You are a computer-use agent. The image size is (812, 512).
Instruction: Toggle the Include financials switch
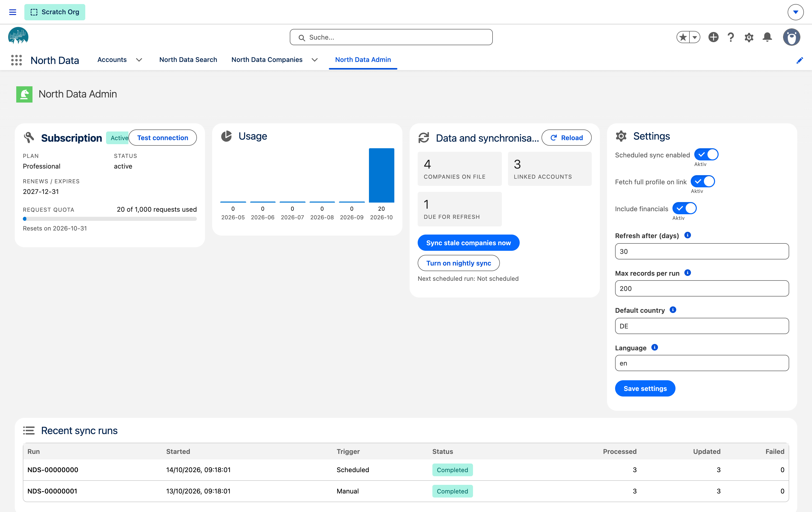pos(685,208)
